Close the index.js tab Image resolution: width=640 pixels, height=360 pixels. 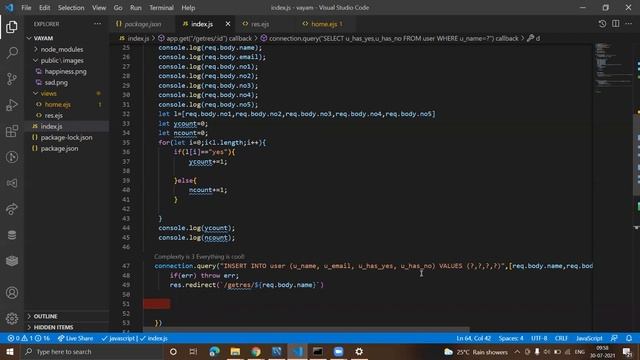click(228, 24)
